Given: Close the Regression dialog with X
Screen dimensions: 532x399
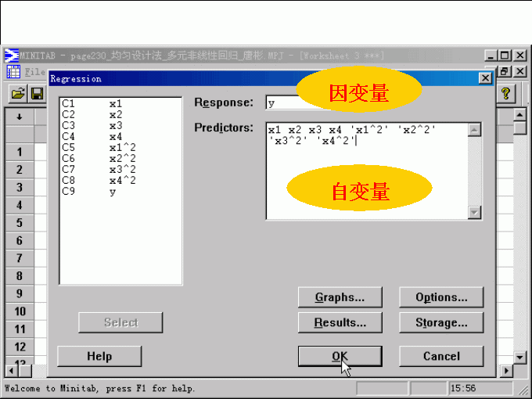Looking at the screenshot, I should click(x=485, y=78).
